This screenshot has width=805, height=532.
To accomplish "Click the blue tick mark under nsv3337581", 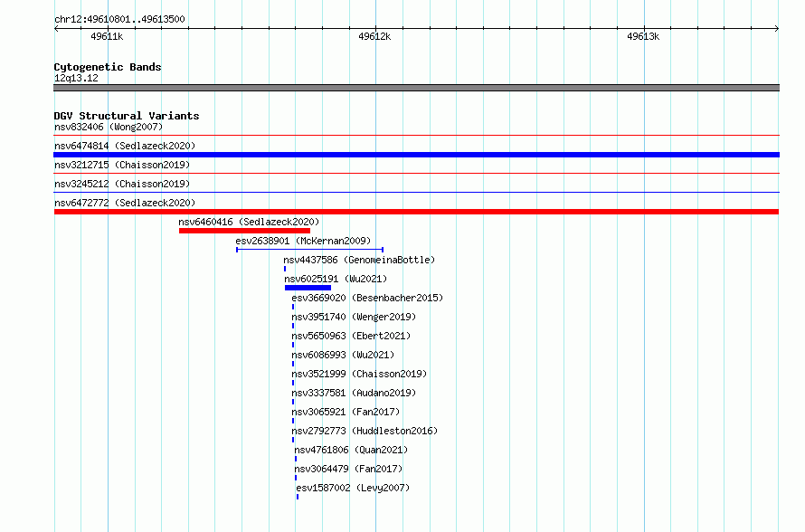I will (x=293, y=402).
